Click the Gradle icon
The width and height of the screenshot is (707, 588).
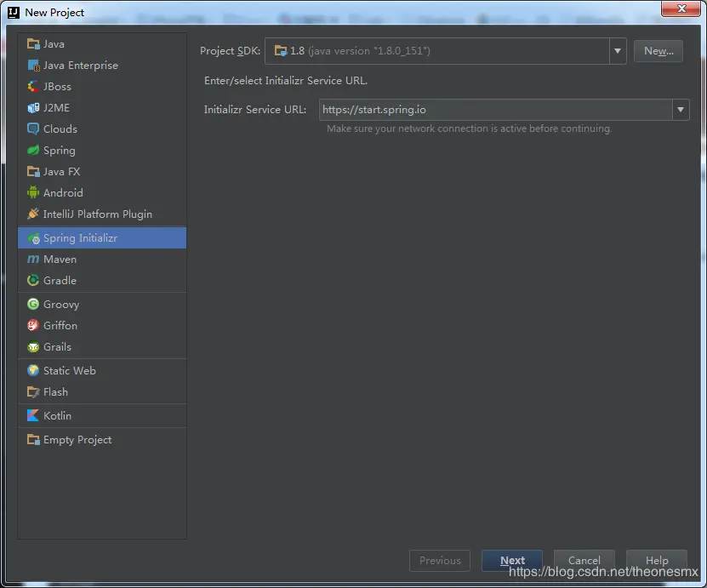pyautogui.click(x=33, y=281)
